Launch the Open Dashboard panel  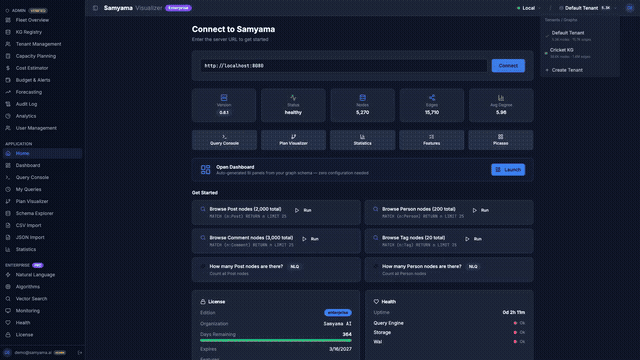[508, 170]
